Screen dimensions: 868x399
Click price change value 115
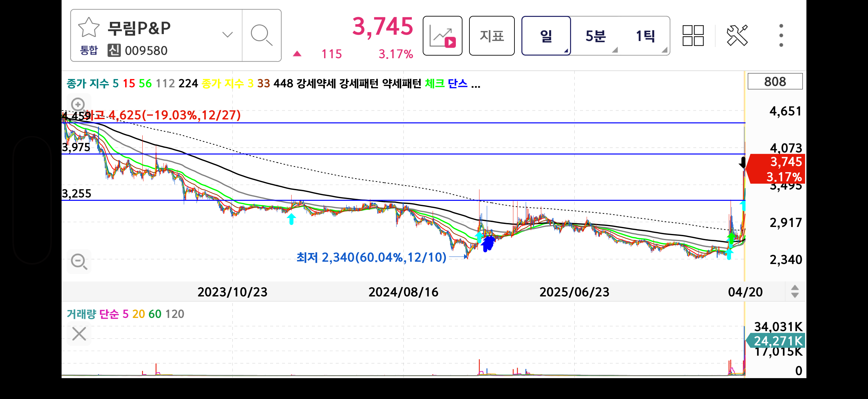(x=332, y=54)
